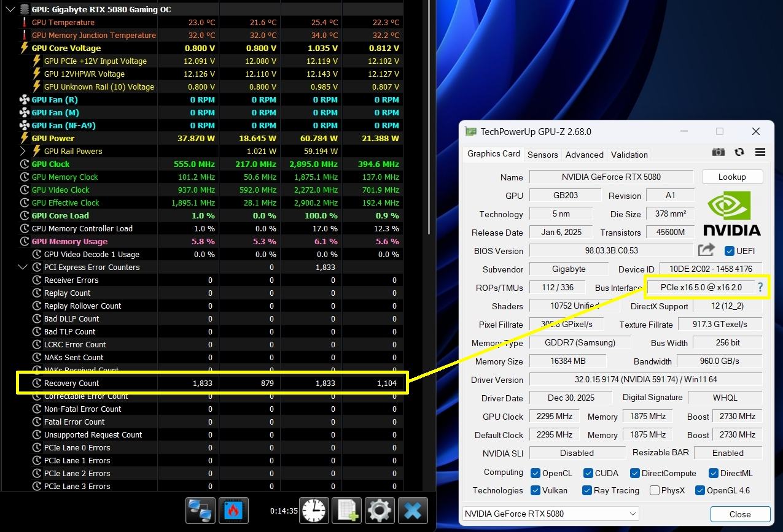Reset timer using the clock icon

(x=314, y=510)
